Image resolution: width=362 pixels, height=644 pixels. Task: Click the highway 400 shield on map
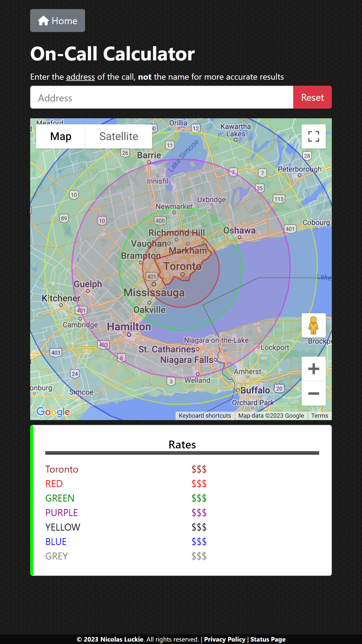pos(160,221)
